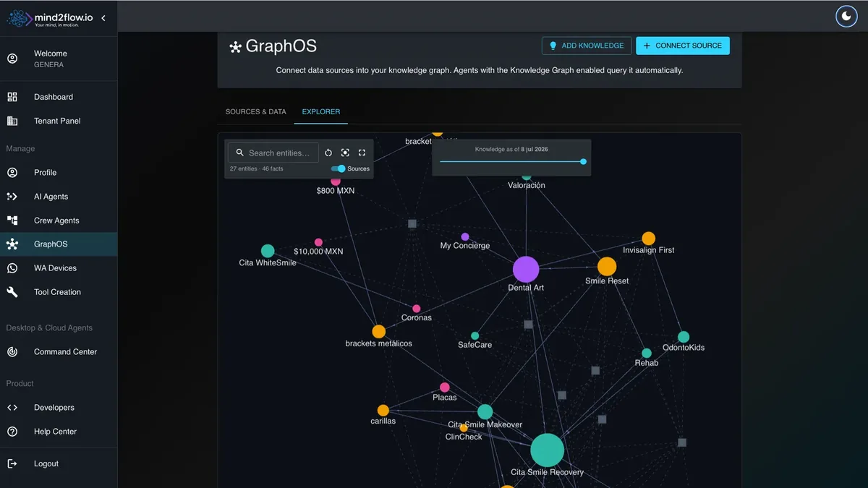This screenshot has width=868, height=488.
Task: Click the Add Knowledge button
Action: (x=587, y=46)
